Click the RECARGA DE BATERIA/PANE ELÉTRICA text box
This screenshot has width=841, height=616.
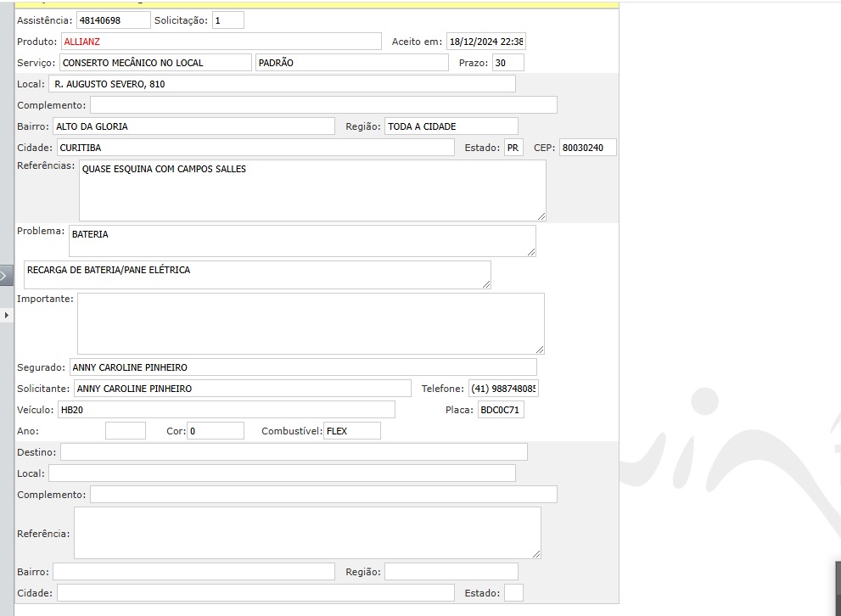click(x=257, y=274)
